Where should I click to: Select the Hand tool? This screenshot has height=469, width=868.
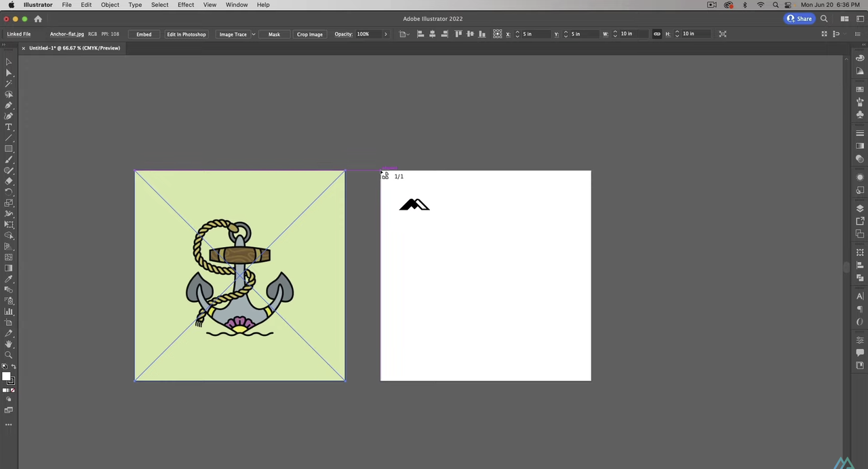click(x=8, y=344)
